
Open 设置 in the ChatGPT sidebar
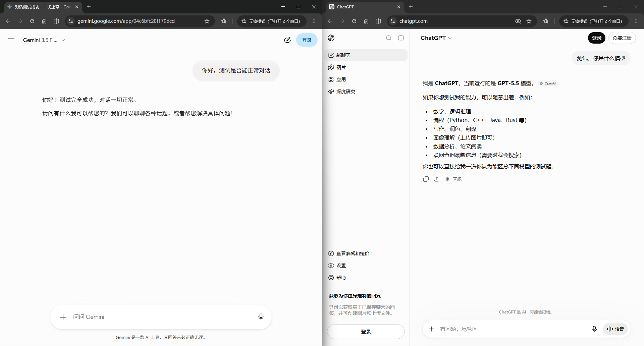click(x=366, y=266)
